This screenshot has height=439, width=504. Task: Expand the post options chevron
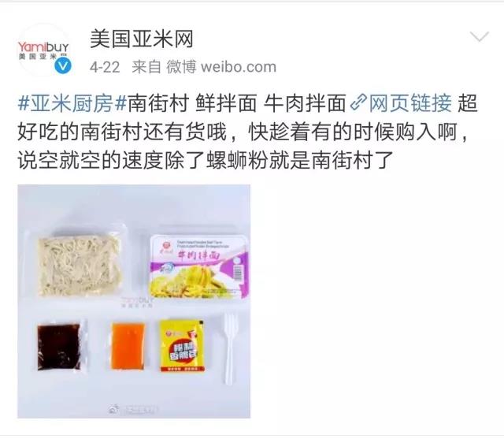pos(480,36)
